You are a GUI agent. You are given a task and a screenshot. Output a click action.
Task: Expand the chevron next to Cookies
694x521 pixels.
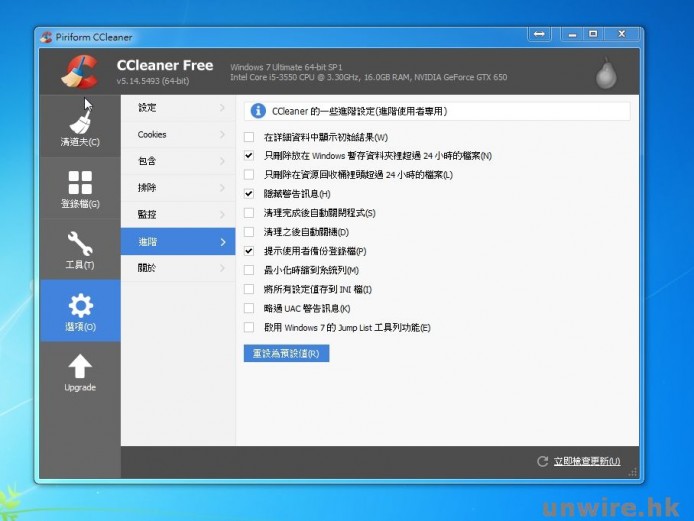222,134
